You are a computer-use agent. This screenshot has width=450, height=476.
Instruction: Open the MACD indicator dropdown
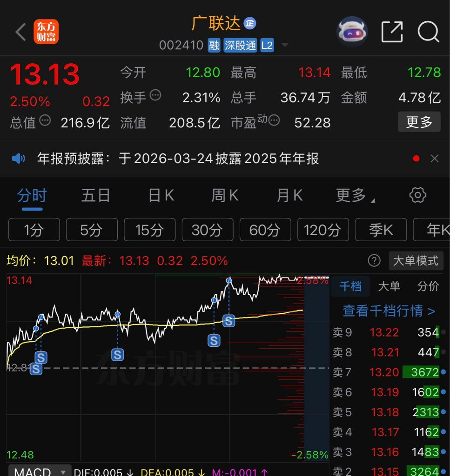40,471
